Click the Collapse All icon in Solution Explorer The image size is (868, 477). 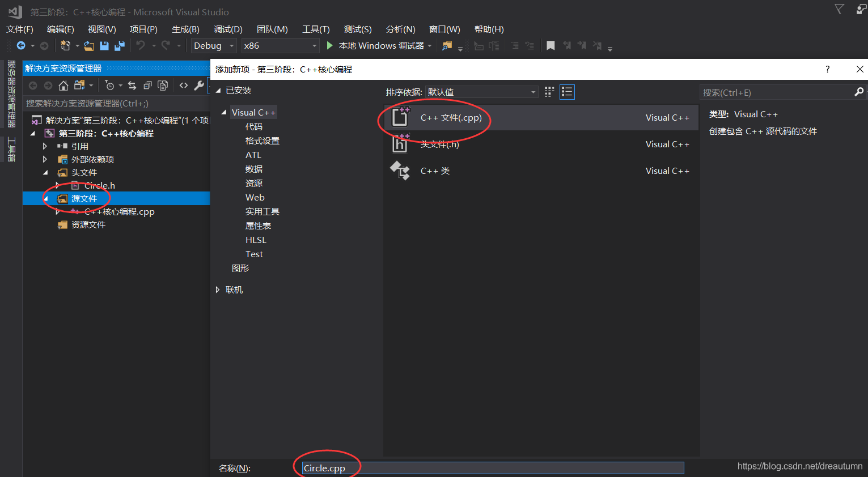147,86
